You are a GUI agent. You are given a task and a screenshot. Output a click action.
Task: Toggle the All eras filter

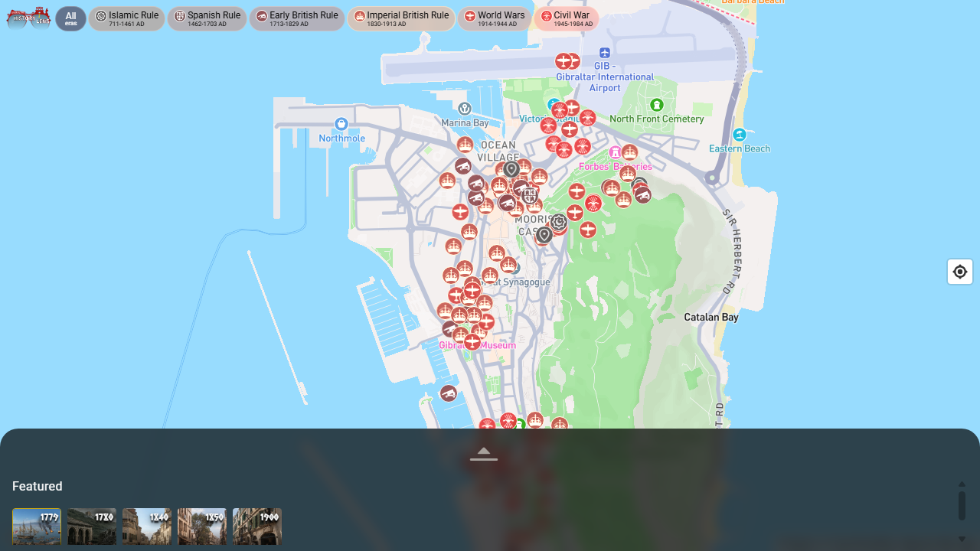click(x=70, y=18)
